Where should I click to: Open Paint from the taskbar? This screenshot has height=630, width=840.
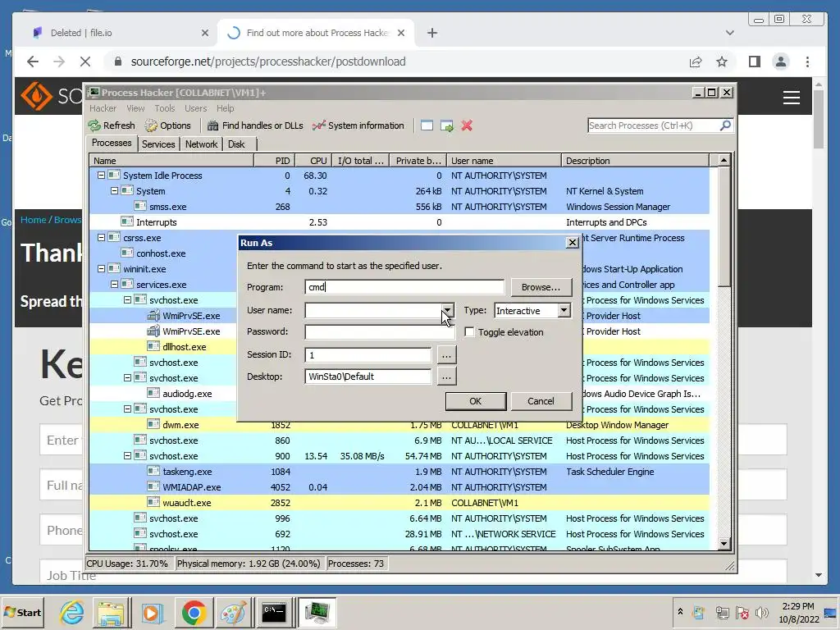233,612
